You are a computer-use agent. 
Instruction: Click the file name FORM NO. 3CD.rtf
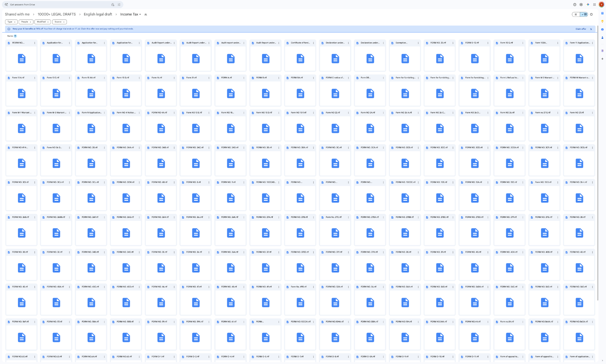[474, 147]
